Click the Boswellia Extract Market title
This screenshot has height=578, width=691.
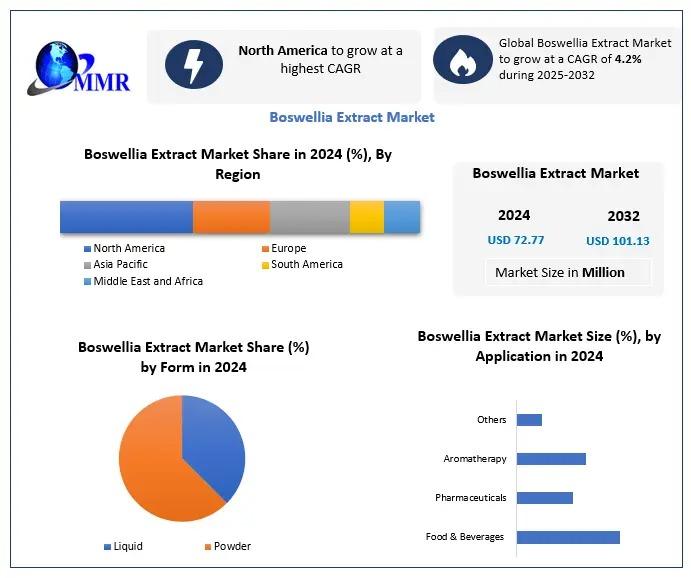352,117
